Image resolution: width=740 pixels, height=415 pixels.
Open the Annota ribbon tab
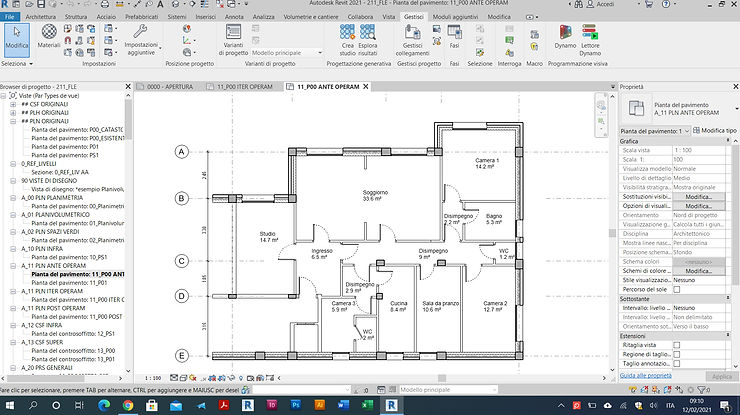(x=234, y=17)
